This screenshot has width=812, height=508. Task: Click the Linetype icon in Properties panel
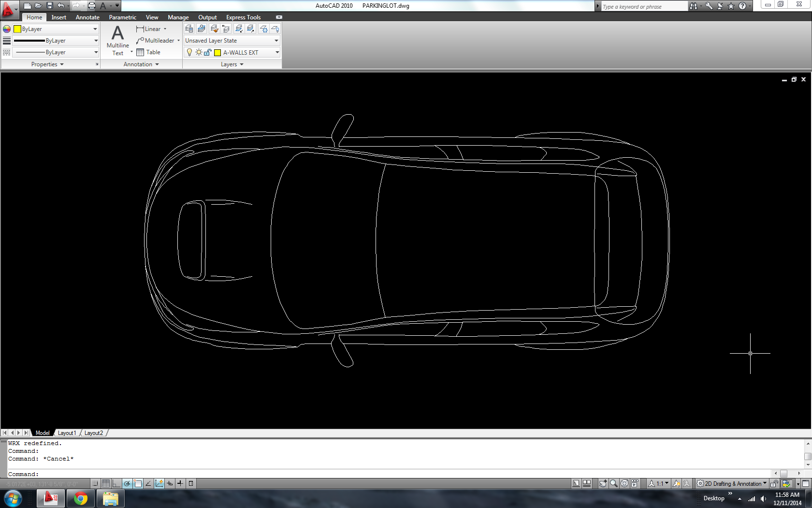click(7, 52)
